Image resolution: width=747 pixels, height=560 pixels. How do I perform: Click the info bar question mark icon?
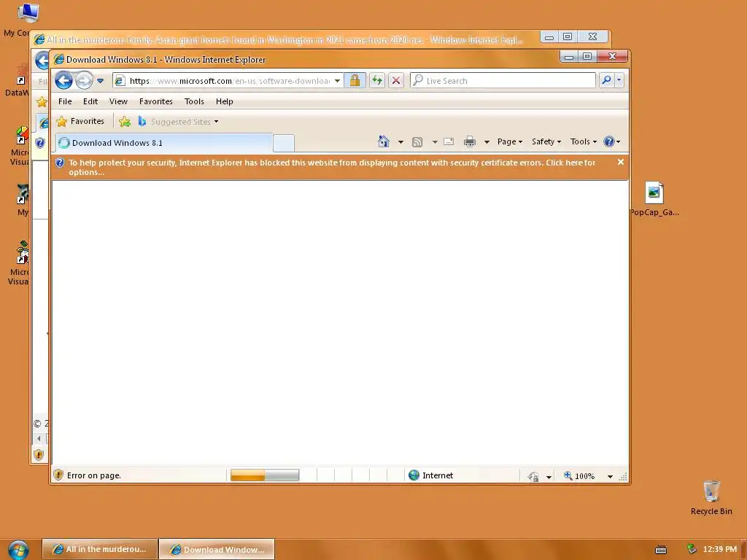pos(60,163)
